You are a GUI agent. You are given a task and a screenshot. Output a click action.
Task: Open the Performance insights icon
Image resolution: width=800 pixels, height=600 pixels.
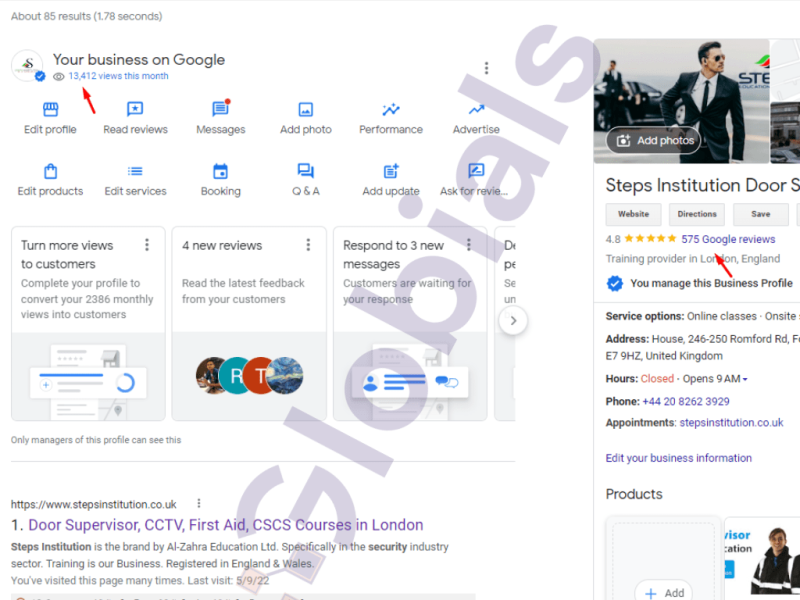[x=391, y=109]
